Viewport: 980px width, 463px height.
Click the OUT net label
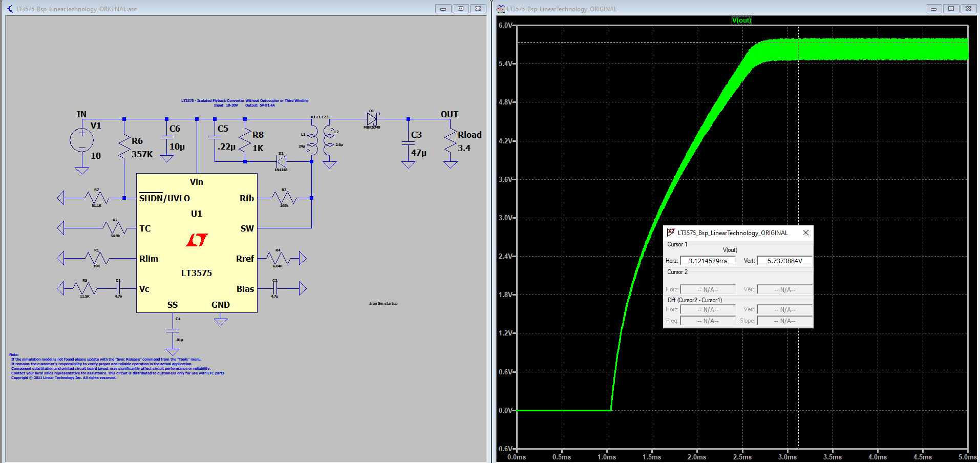[x=450, y=114]
